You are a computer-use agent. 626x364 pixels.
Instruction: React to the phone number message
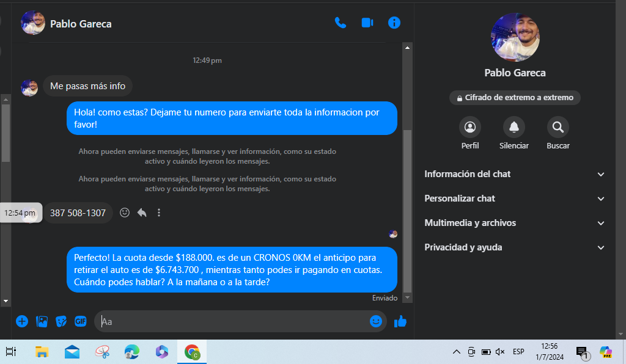coord(125,213)
